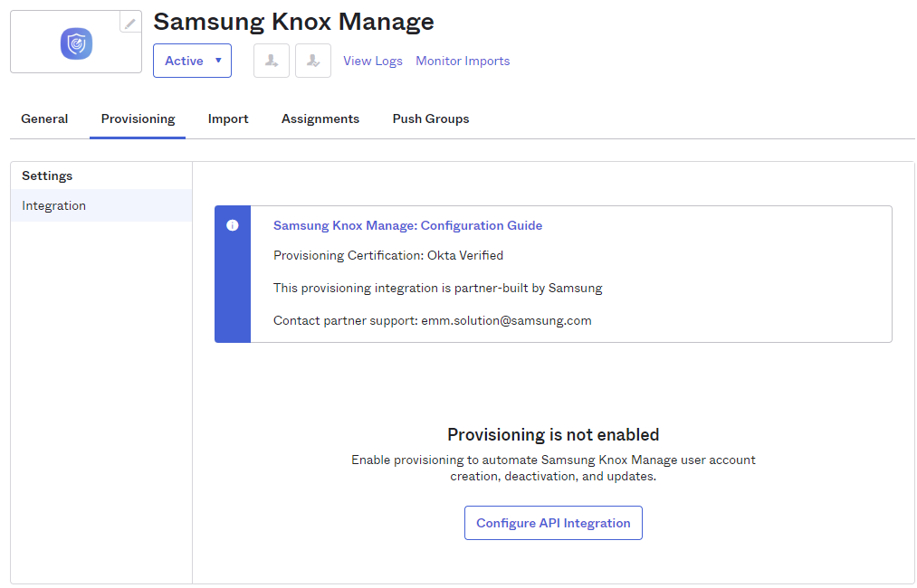This screenshot has width=917, height=588.
Task: Click the Settings sidebar heading
Action: (47, 175)
